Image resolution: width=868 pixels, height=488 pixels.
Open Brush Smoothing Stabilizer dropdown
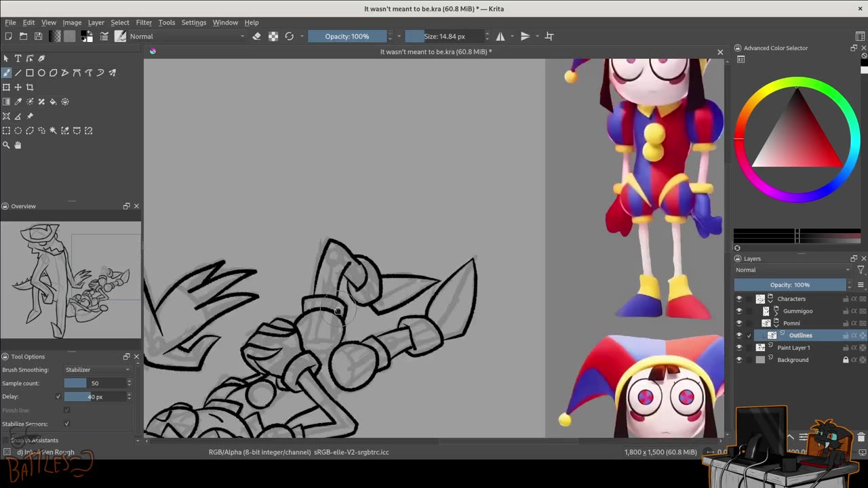(98, 369)
